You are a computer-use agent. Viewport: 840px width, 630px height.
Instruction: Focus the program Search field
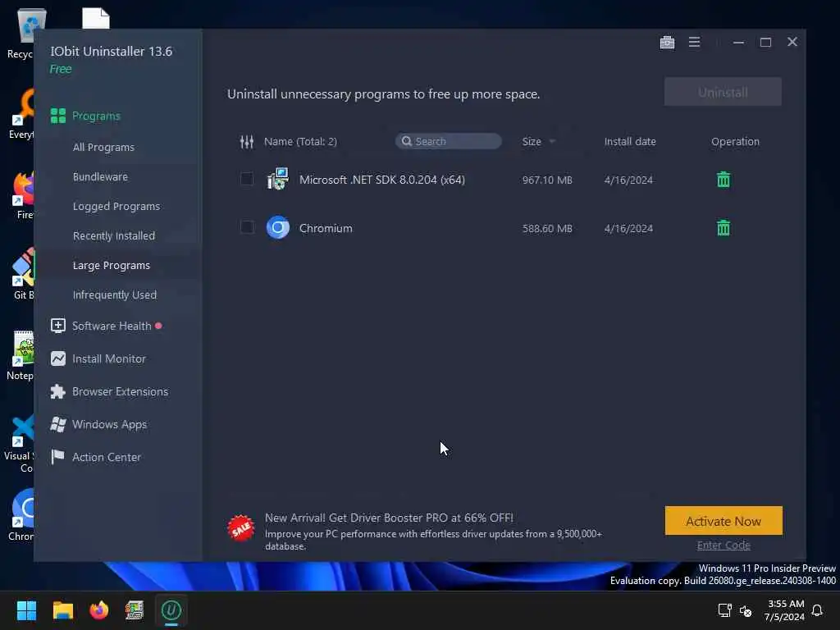449,141
